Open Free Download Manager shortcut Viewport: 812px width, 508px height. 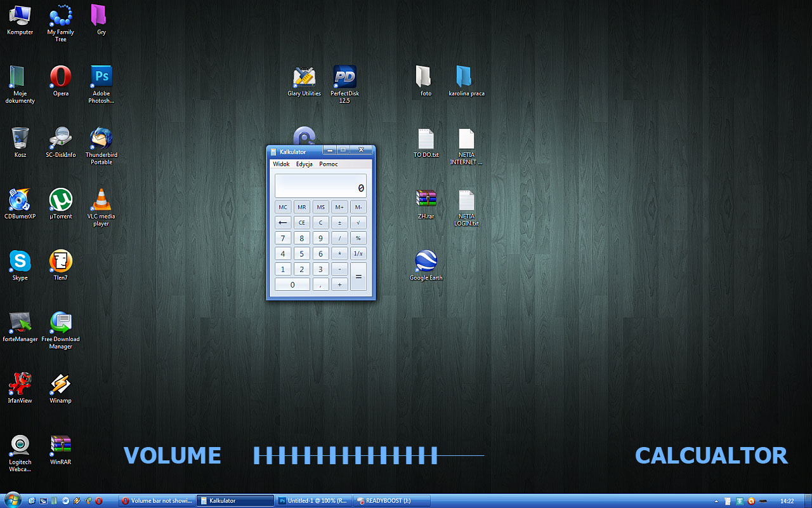pyautogui.click(x=61, y=331)
